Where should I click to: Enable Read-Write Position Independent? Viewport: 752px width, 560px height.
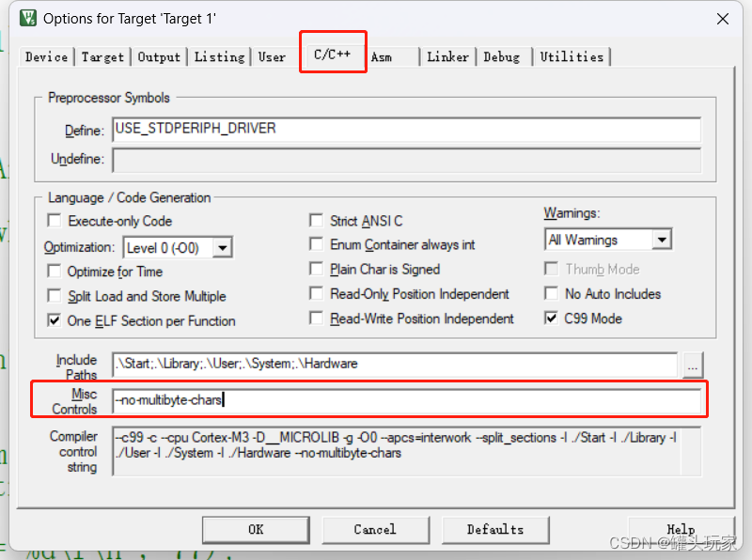click(x=317, y=317)
